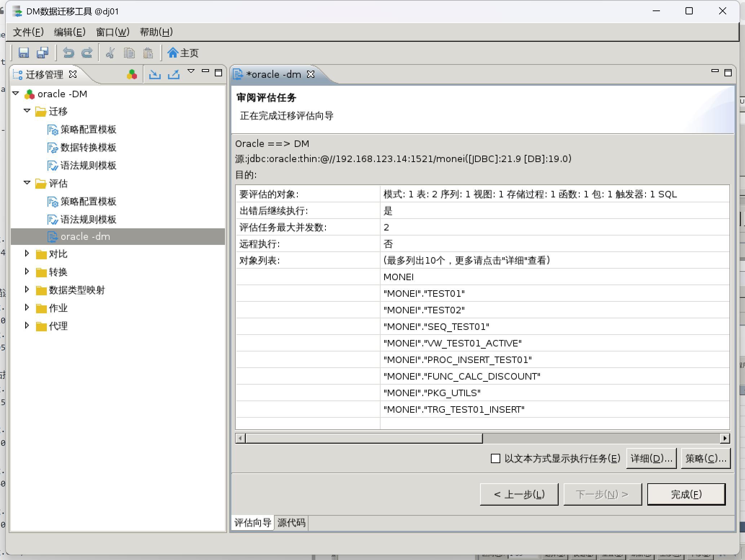Click the Save icon in toolbar
The image size is (745, 560).
click(x=24, y=53)
